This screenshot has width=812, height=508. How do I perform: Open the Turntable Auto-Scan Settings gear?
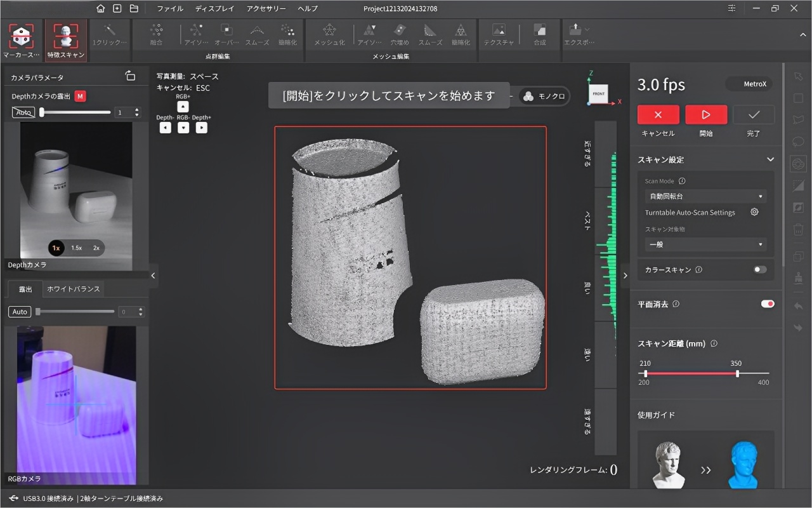click(x=754, y=212)
